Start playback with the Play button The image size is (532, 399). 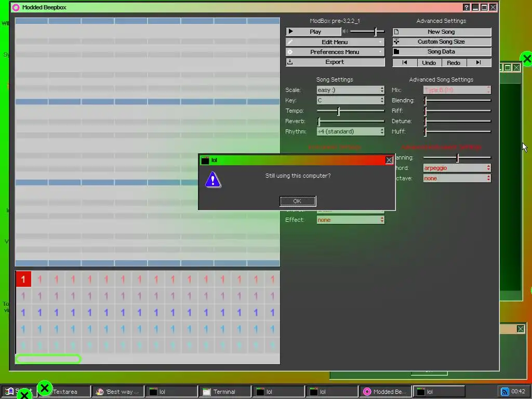click(x=313, y=32)
